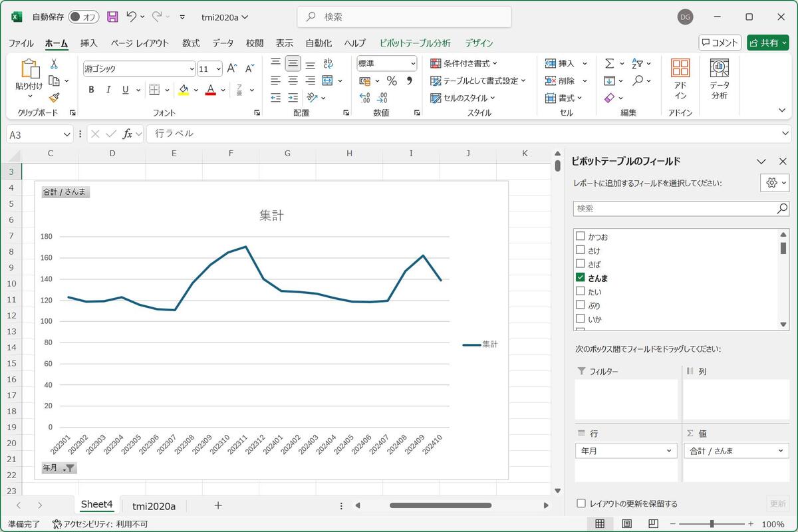This screenshot has height=532, width=798.
Task: Click the Clear eraser icon
Action: pos(610,98)
